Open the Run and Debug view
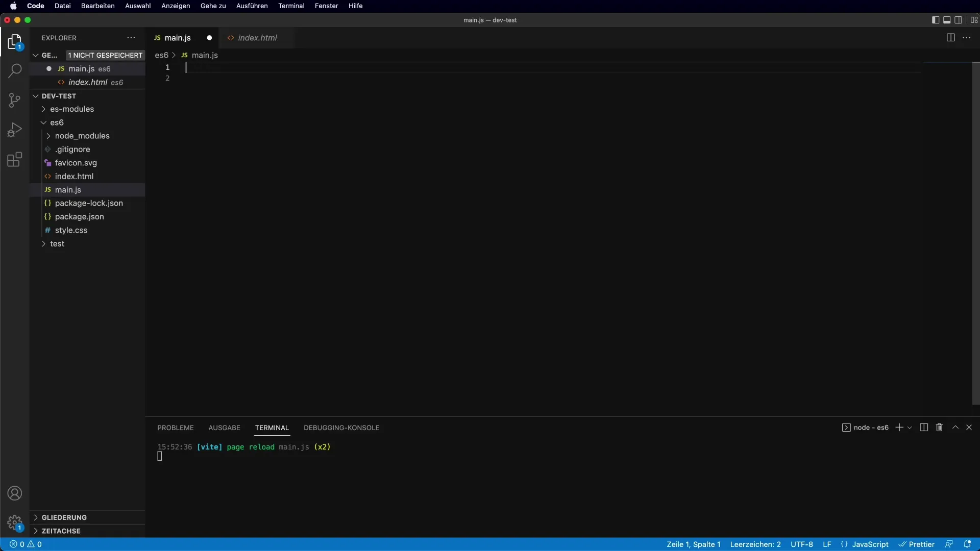The height and width of the screenshot is (551, 980). point(15,130)
